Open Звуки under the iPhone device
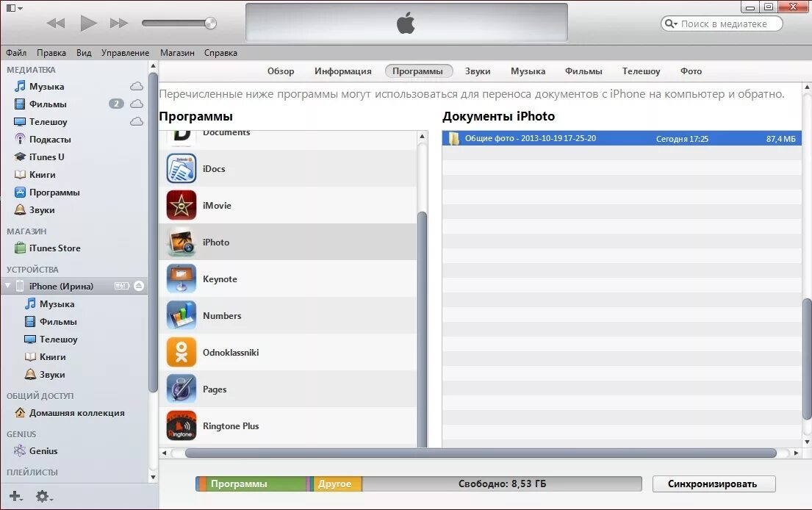The width and height of the screenshot is (812, 510). pos(45,374)
